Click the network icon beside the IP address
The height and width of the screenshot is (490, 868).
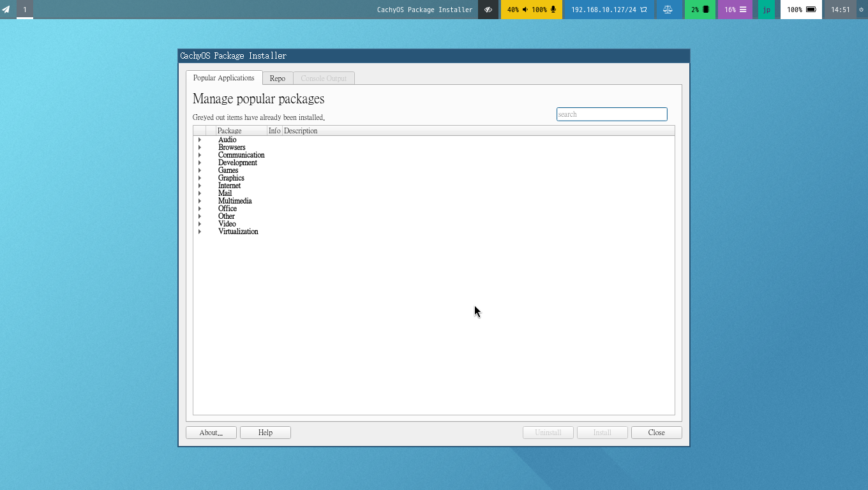click(643, 10)
